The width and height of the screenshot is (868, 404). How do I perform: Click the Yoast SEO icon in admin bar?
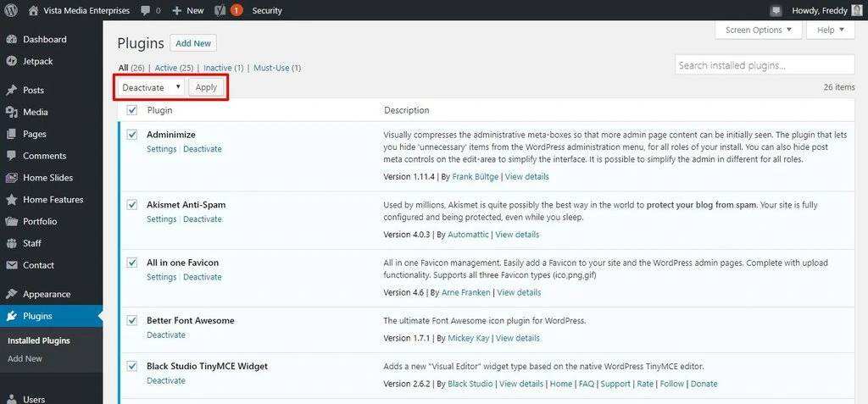pyautogui.click(x=218, y=11)
